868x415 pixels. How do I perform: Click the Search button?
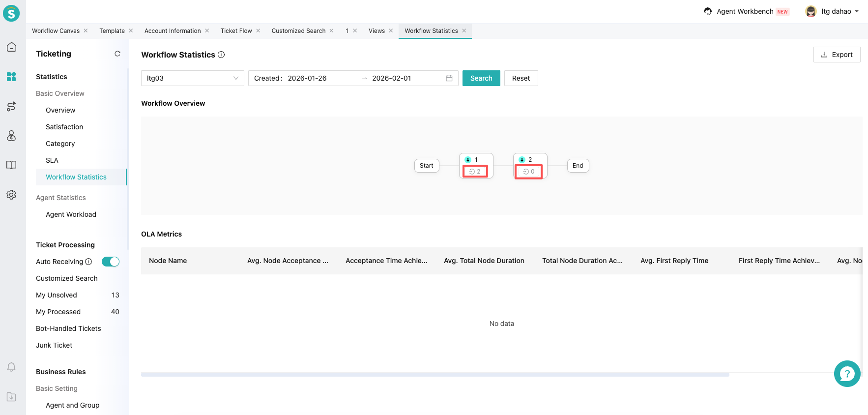[481, 78]
